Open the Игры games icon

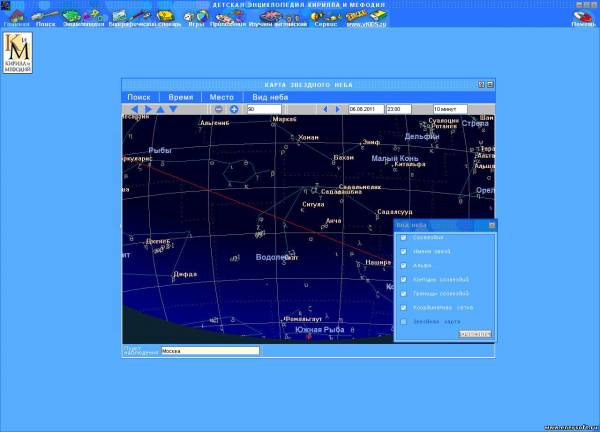(196, 18)
